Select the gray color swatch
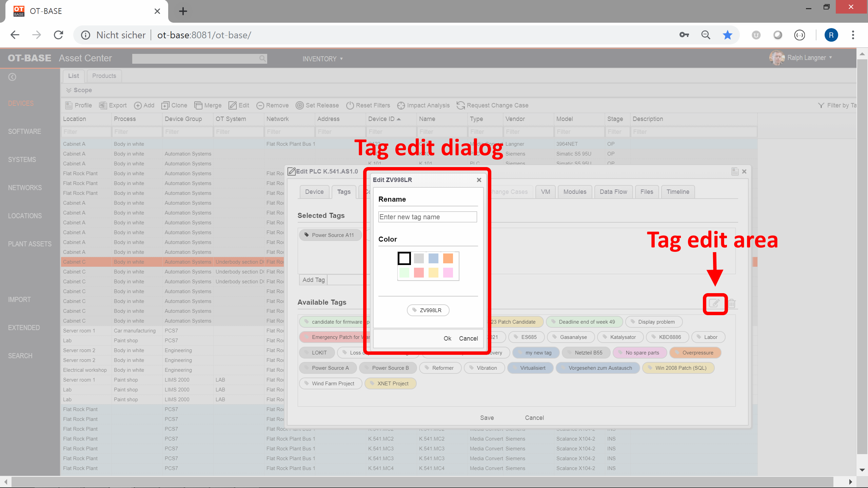 [x=419, y=259]
